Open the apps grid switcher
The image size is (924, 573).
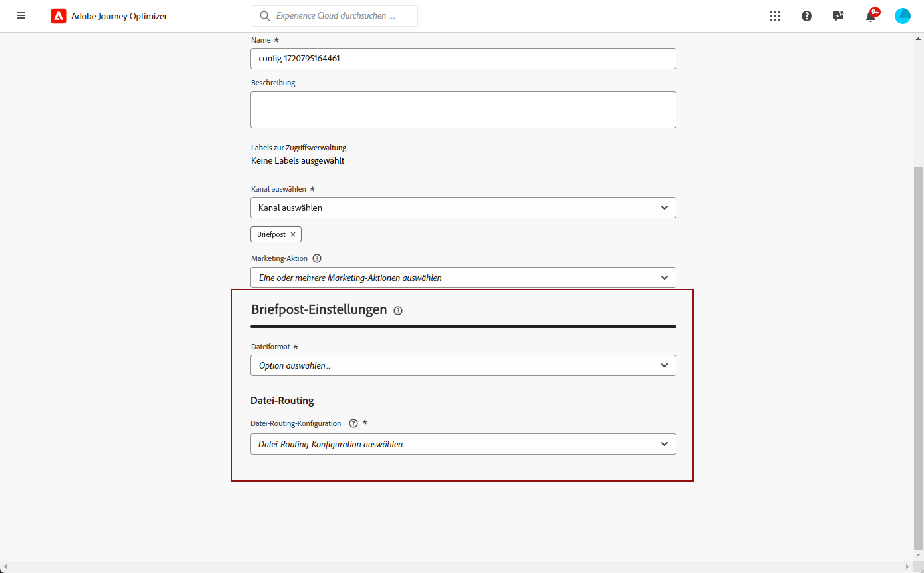[774, 16]
